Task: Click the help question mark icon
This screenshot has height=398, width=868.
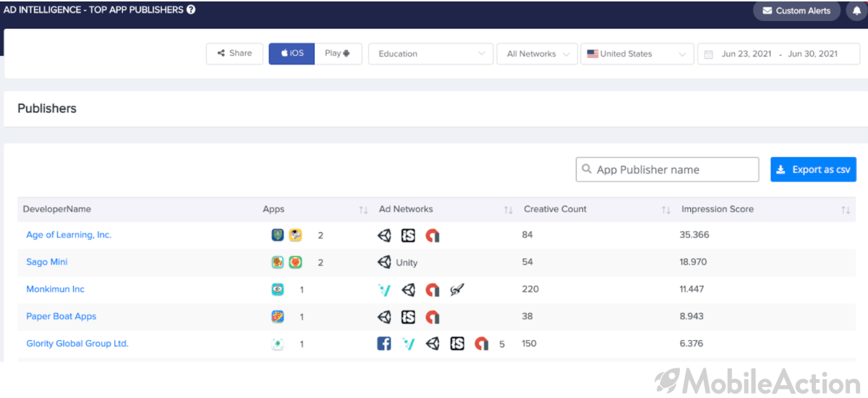Action: pos(191,10)
